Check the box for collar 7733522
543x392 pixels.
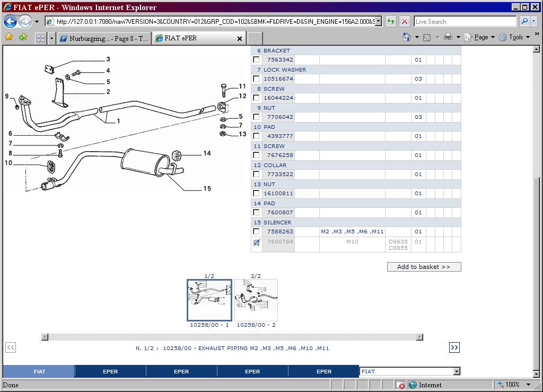[x=256, y=174]
